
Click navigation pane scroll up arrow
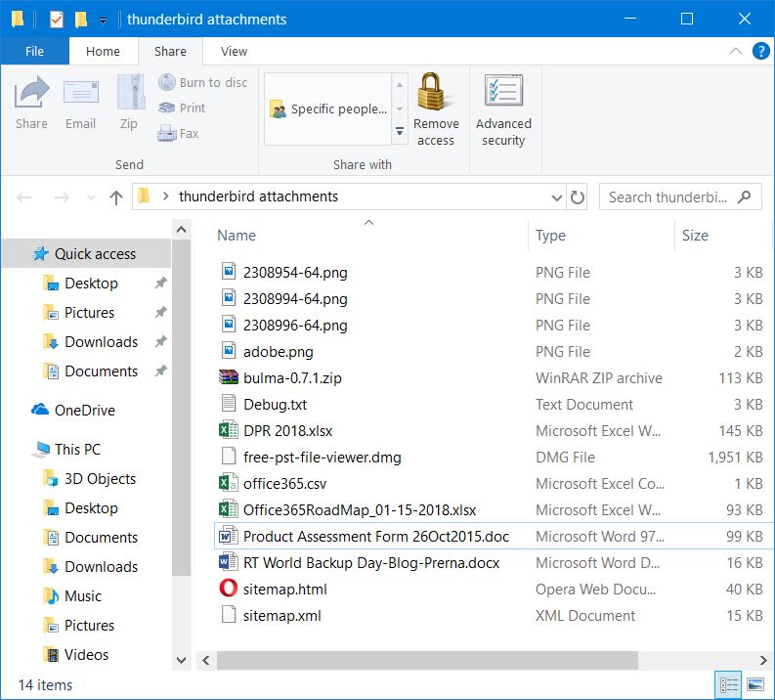point(182,230)
